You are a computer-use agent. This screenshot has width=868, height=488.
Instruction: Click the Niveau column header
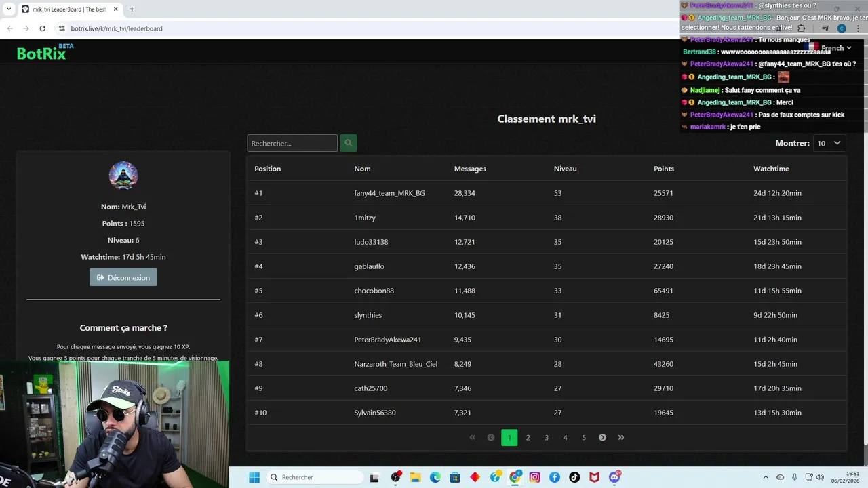565,169
